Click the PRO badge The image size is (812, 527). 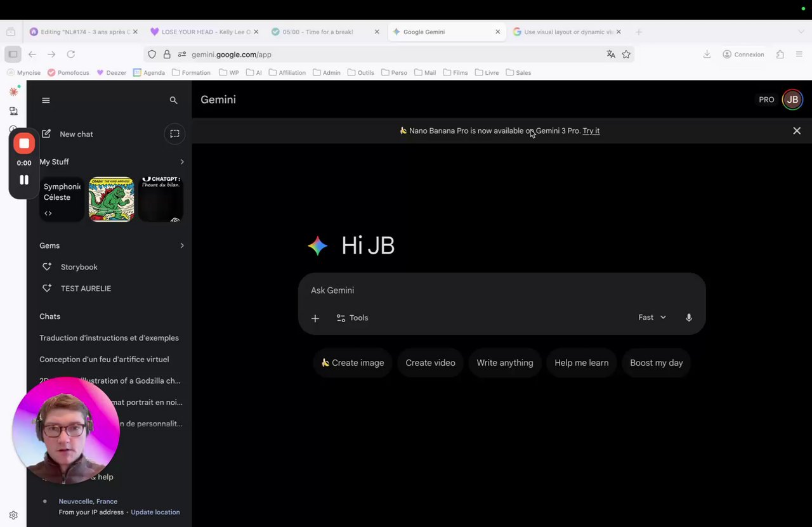766,100
